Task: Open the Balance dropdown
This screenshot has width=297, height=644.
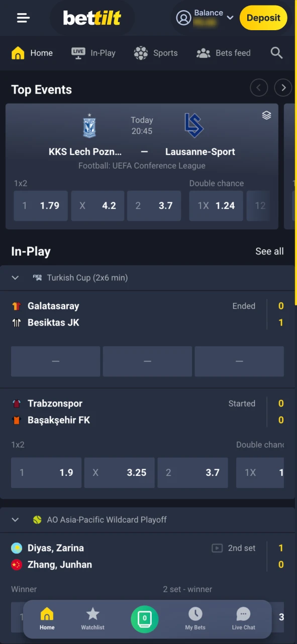Action: 230,18
